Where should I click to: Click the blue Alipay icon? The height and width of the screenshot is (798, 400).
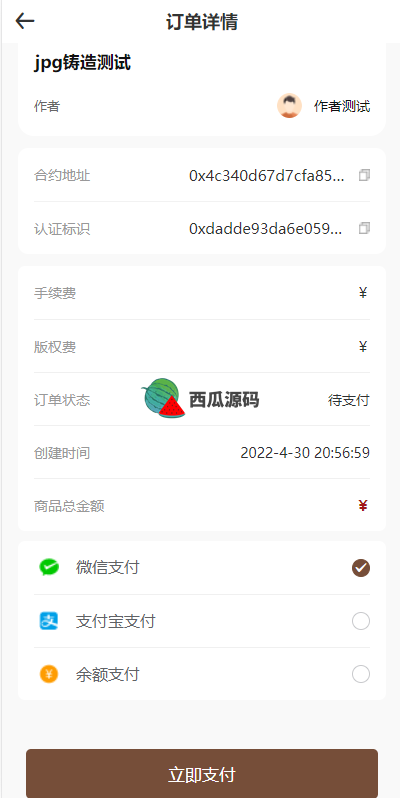(x=49, y=621)
